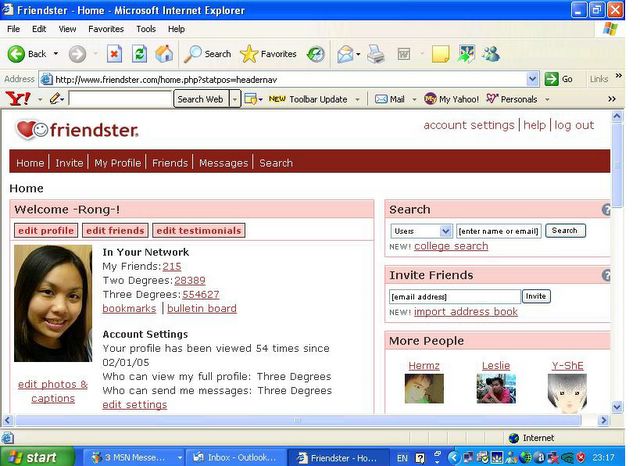This screenshot has width=640, height=466.
Task: Open the File menu
Action: coord(13,29)
